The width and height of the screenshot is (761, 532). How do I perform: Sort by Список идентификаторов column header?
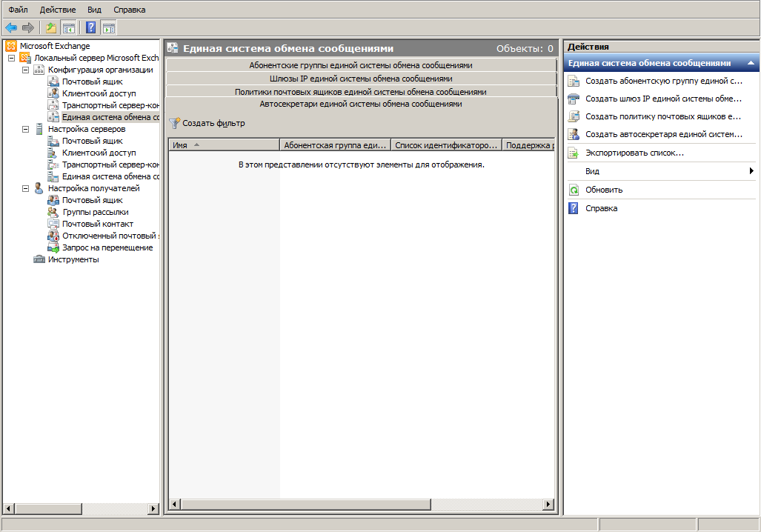447,145
